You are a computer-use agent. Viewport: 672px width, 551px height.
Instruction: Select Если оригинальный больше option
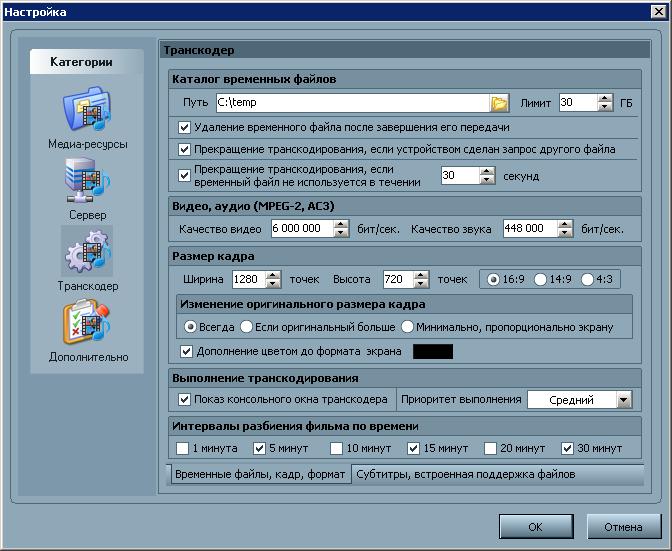click(x=246, y=327)
